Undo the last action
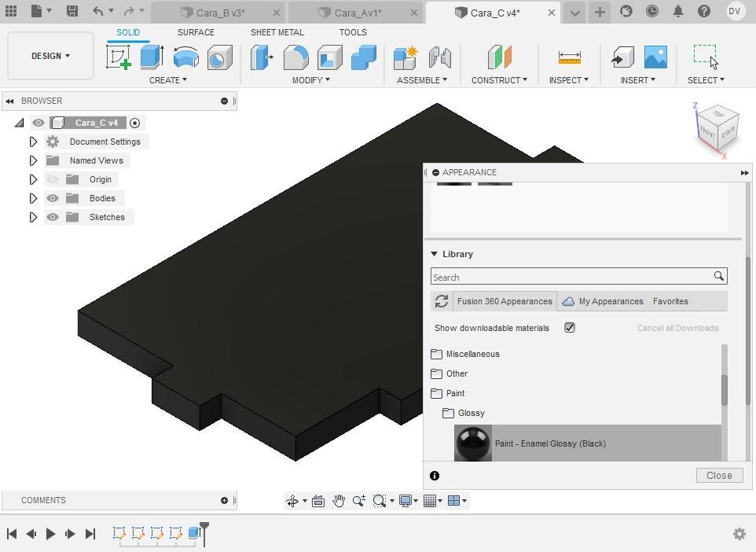The image size is (756, 552). (98, 11)
